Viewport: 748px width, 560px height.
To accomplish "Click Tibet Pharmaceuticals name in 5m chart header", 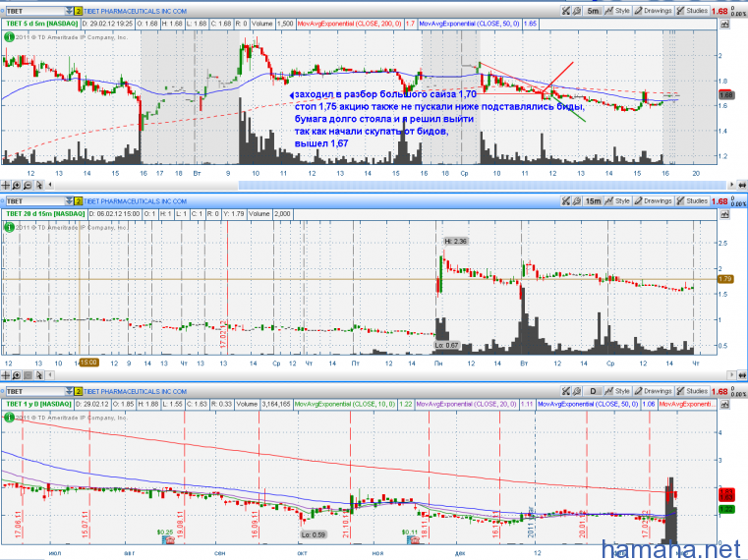I will point(136,11).
